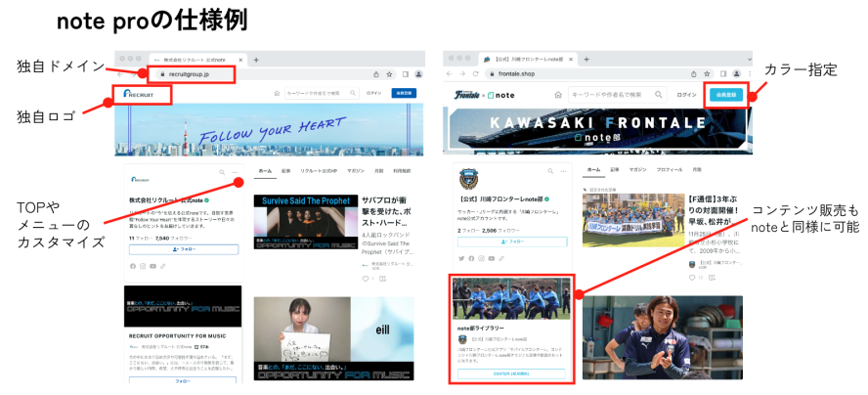The image size is (868, 395).
Task: Click purchase button under note部ライブラリー
Action: click(x=511, y=373)
